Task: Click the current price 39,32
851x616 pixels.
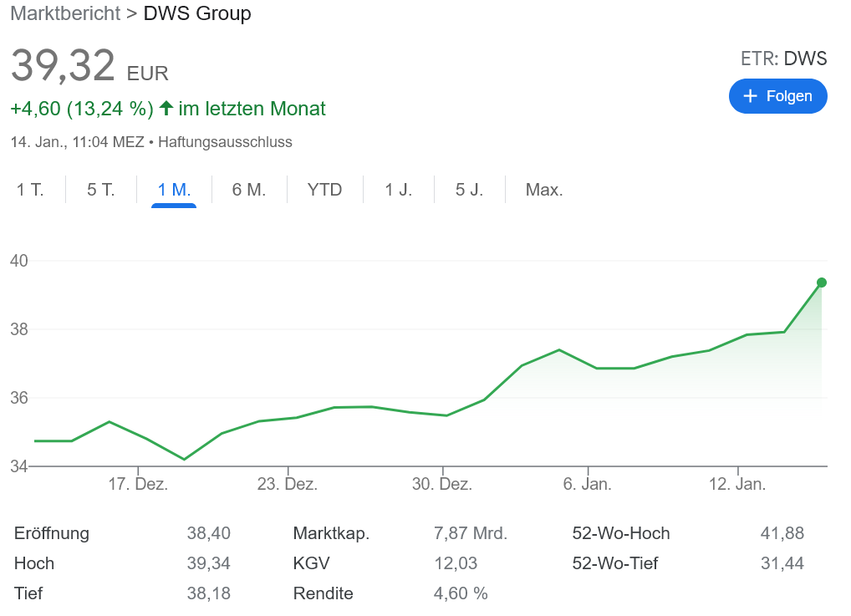Action: pyautogui.click(x=63, y=65)
